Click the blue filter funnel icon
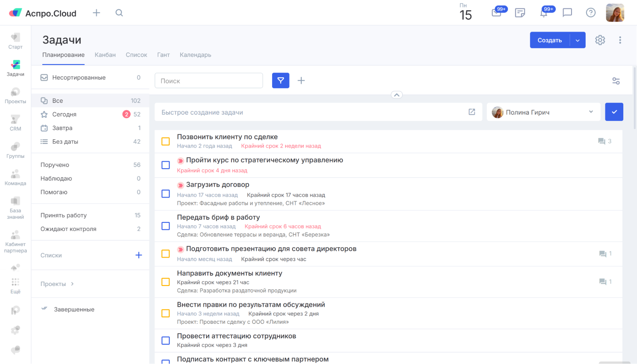The image size is (637, 364). coord(280,81)
